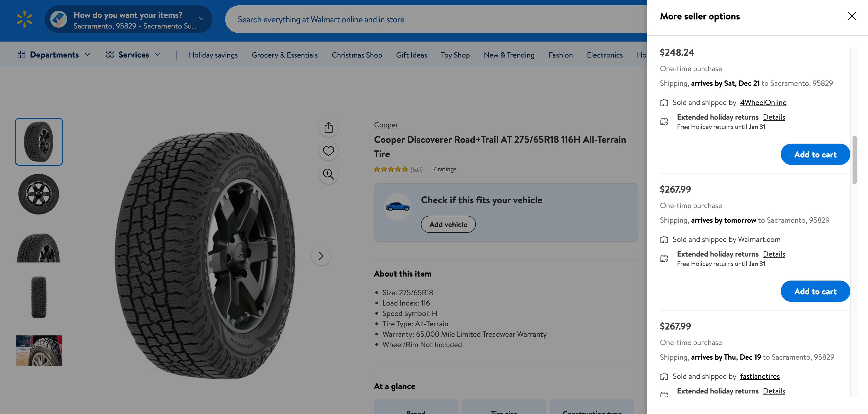Image resolution: width=868 pixels, height=414 pixels.
Task: Expand the Departments dropdown menu
Action: [x=54, y=55]
